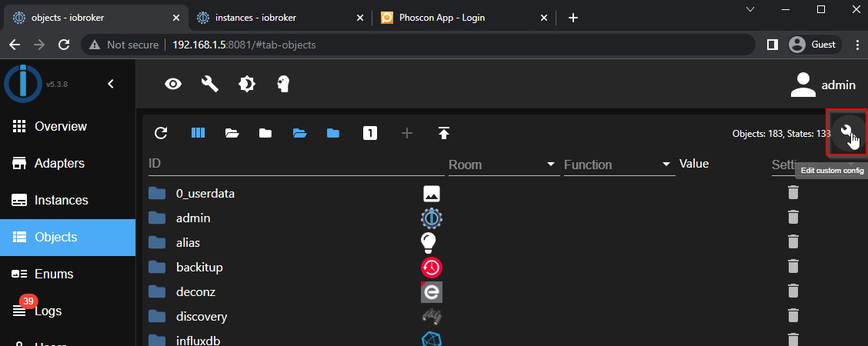Open Edit custom config wrench button

(847, 132)
